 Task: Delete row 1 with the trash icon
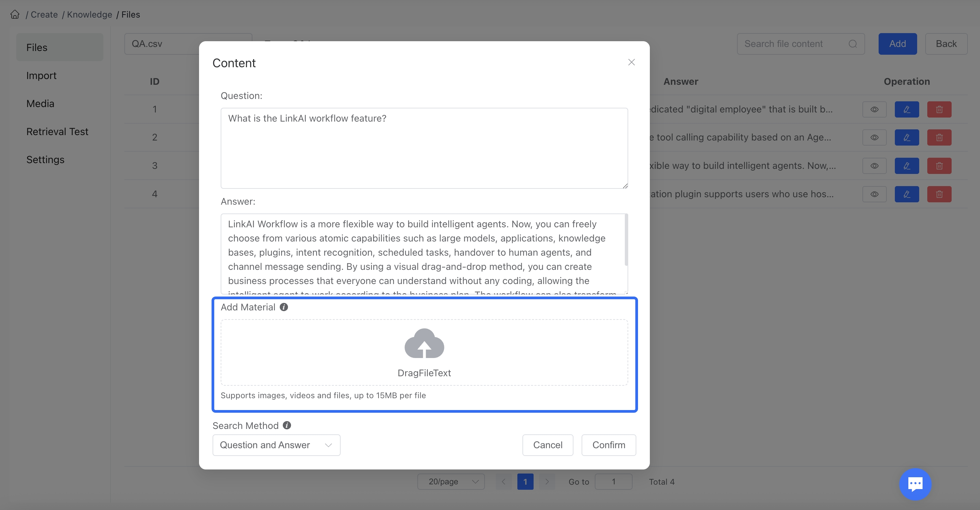939,109
